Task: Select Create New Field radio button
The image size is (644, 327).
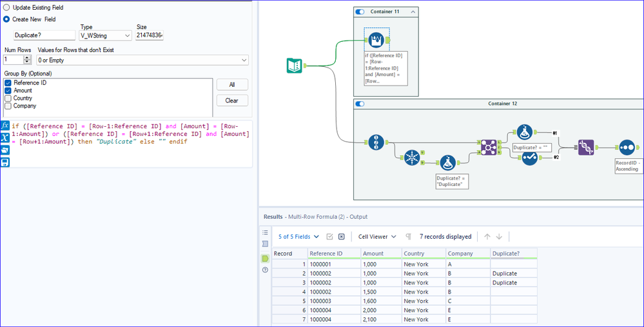Action: (x=6, y=19)
